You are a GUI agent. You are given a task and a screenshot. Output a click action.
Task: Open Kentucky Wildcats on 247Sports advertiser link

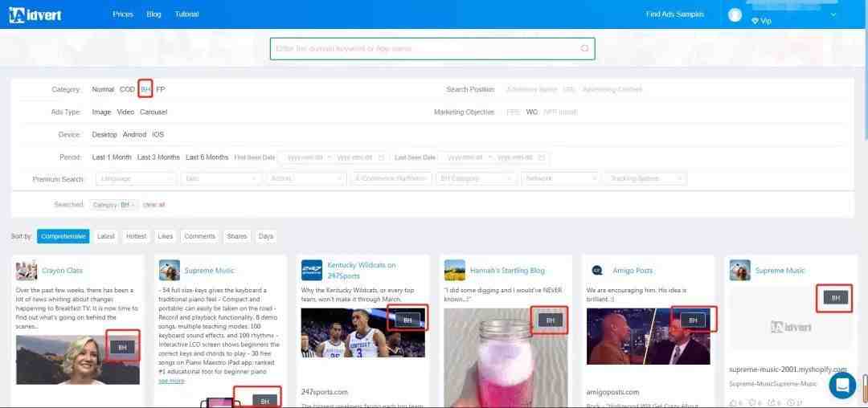[362, 271]
